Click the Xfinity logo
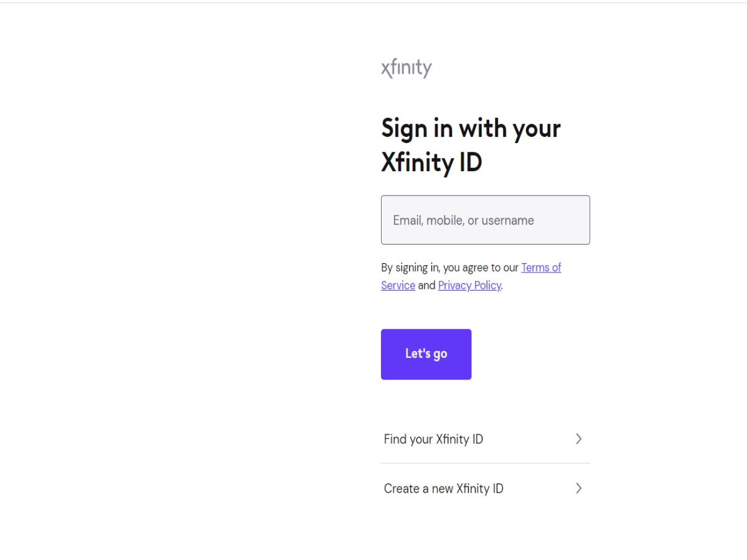 [x=406, y=68]
